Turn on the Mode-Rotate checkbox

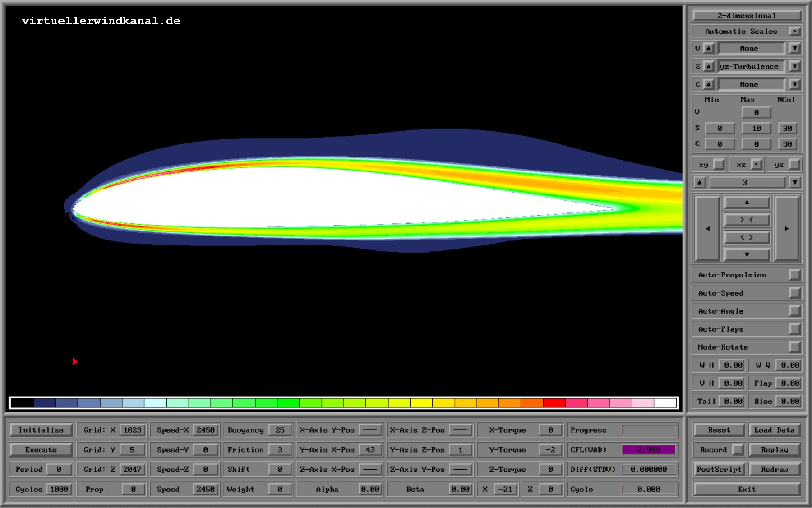coord(794,347)
